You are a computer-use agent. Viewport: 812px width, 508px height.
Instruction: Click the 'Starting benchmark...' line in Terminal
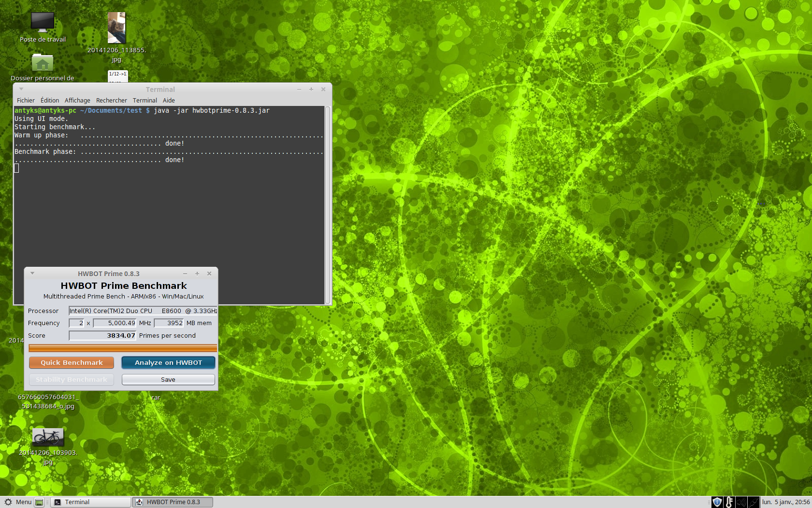click(x=55, y=127)
